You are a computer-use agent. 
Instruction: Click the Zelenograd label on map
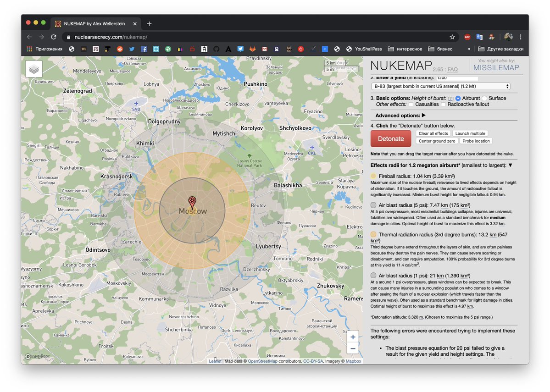click(x=78, y=91)
